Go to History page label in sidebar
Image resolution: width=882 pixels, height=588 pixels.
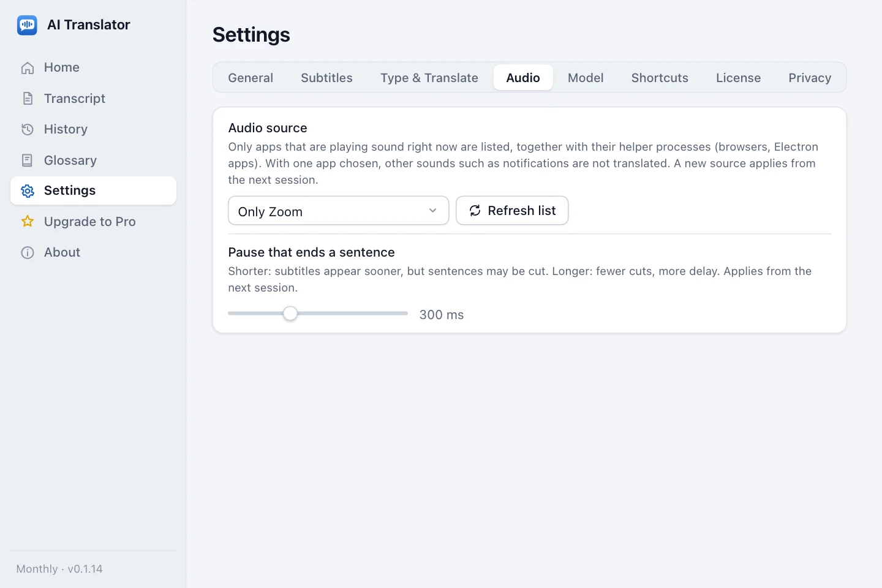[66, 129]
